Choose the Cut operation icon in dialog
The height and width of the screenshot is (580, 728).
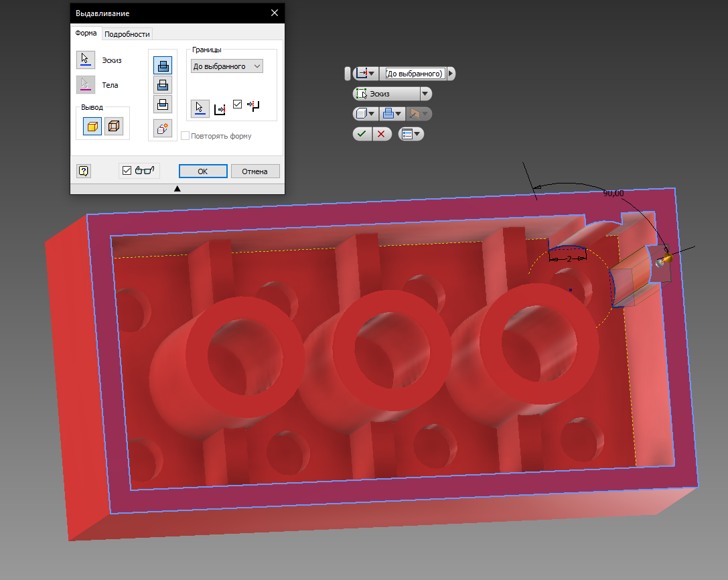[163, 84]
